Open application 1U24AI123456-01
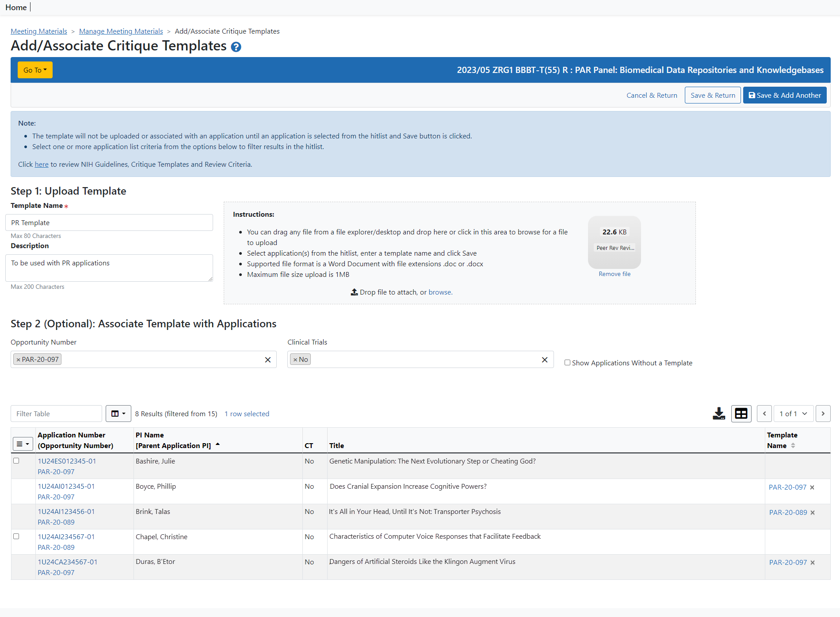840x617 pixels. coord(66,512)
